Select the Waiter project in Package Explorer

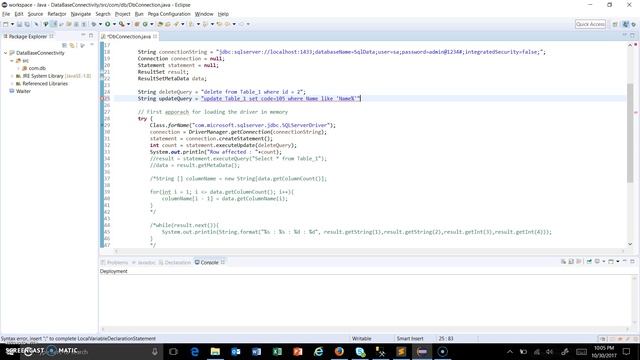point(23,91)
